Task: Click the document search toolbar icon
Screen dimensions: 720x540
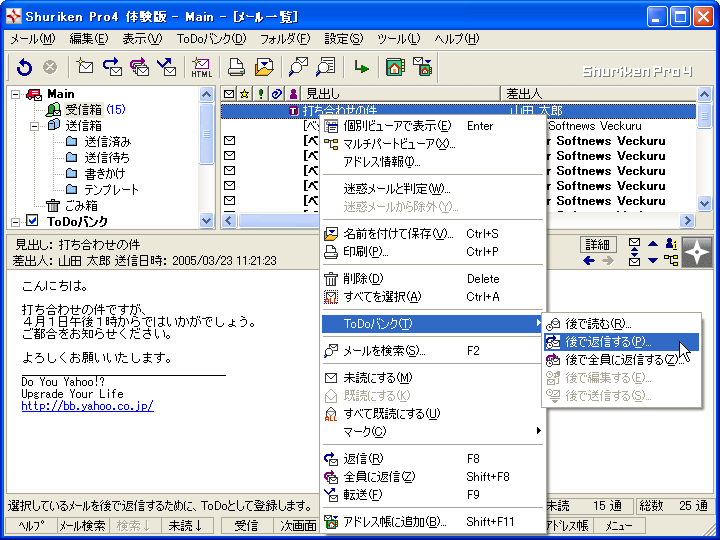Action: (x=326, y=67)
